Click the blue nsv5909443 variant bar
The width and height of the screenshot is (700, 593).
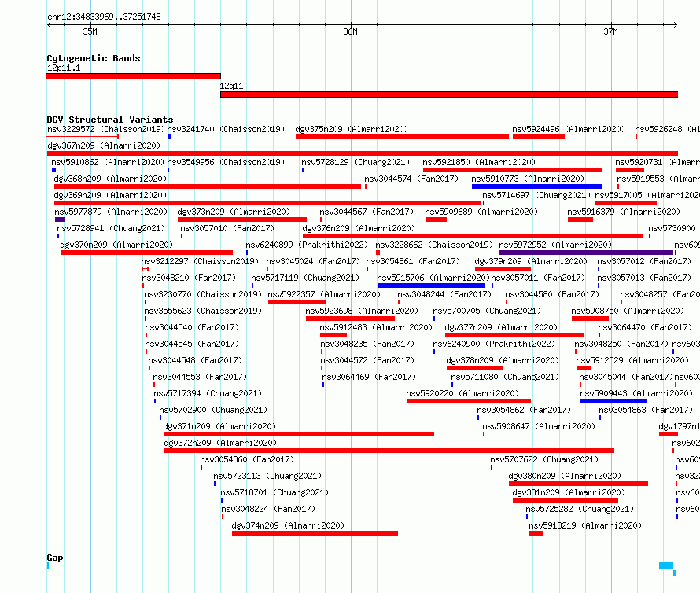[613, 401]
